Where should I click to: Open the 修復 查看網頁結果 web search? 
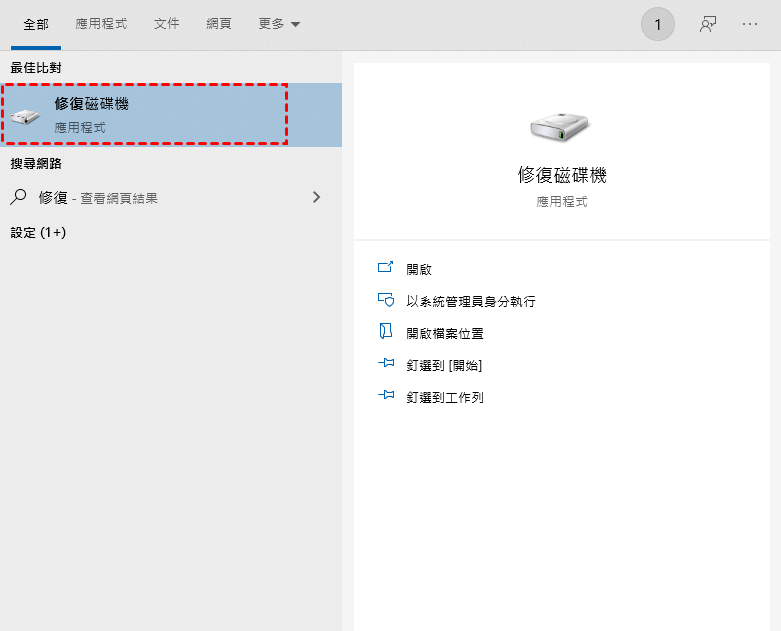[98, 198]
